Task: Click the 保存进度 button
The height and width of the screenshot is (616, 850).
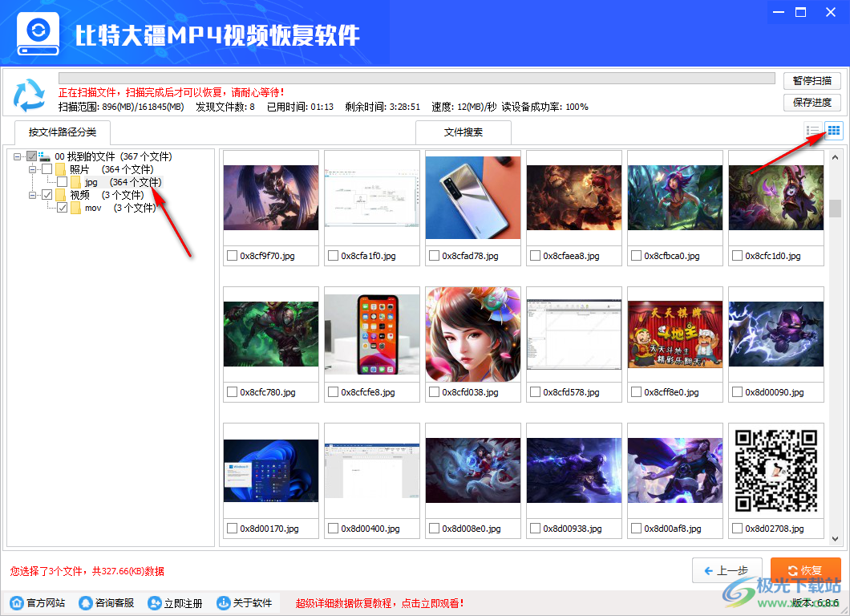Action: pyautogui.click(x=812, y=103)
